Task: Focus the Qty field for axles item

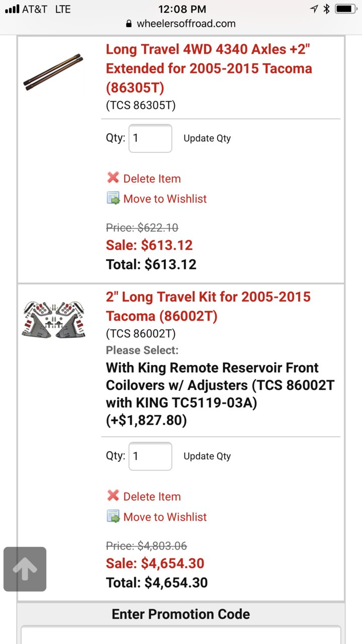Action: (150, 138)
